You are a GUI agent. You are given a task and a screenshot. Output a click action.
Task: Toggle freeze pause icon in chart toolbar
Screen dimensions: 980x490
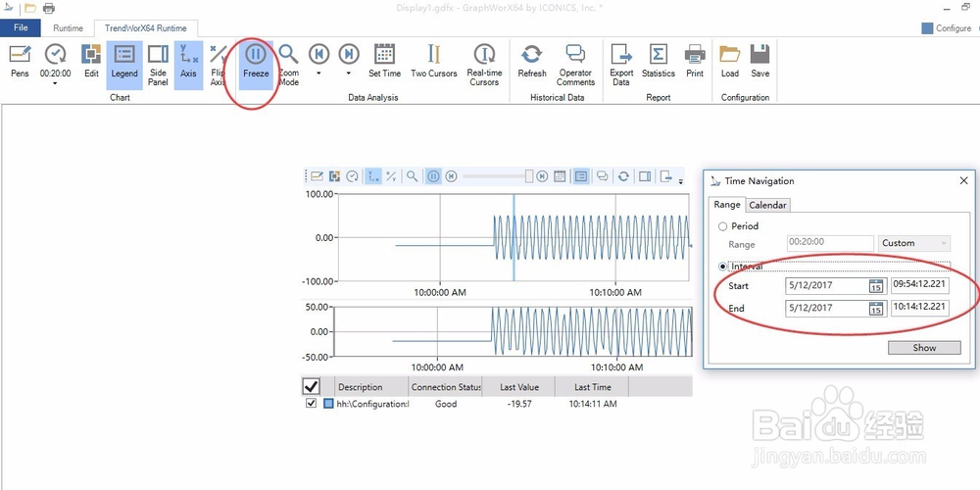433,176
